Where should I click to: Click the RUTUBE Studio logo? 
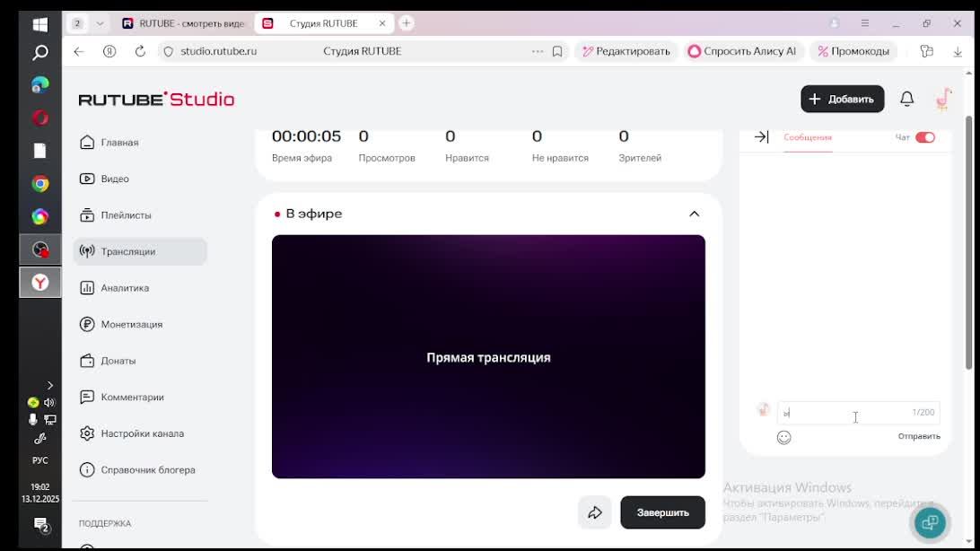pos(156,100)
